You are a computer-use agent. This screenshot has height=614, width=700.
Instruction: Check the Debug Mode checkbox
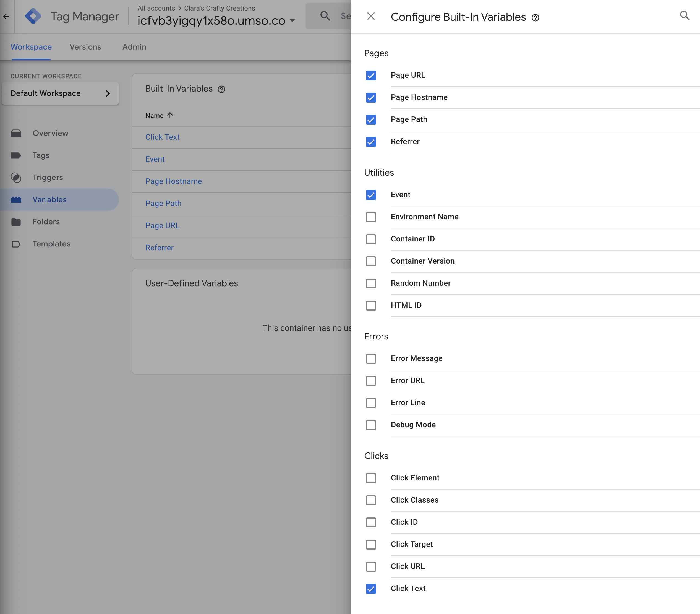coord(371,425)
